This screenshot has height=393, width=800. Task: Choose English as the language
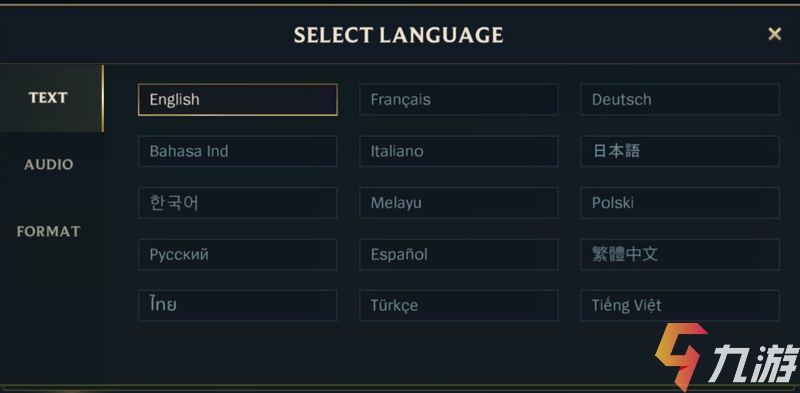coord(238,100)
